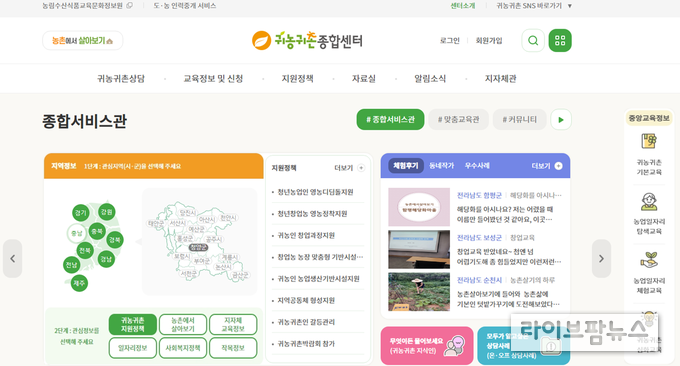The width and height of the screenshot is (680, 366).
Task: Open the 전라남도 보성군 창업교육 thumbnail
Action: (419, 249)
